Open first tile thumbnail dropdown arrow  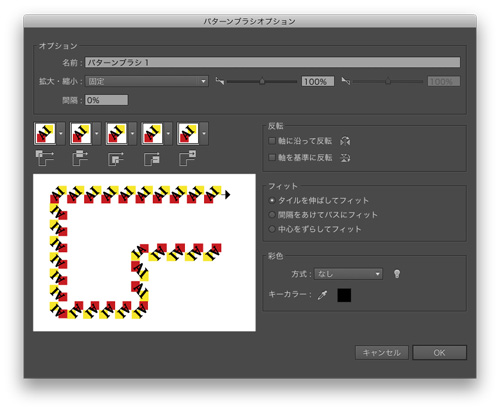(61, 133)
